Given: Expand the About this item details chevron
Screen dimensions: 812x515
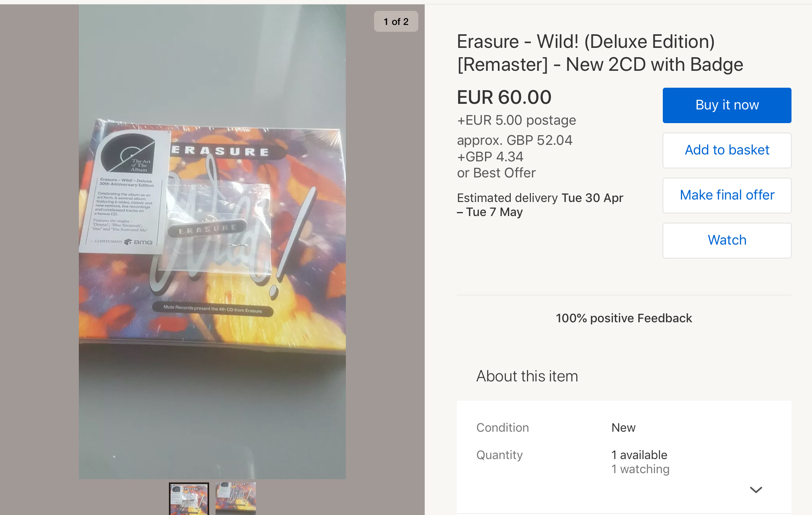Looking at the screenshot, I should point(756,490).
